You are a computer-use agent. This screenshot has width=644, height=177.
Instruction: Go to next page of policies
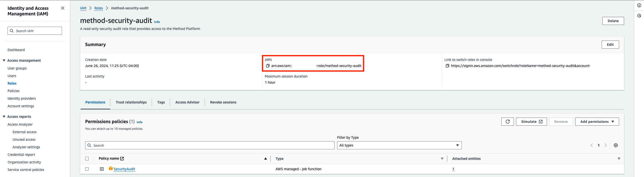click(605, 145)
